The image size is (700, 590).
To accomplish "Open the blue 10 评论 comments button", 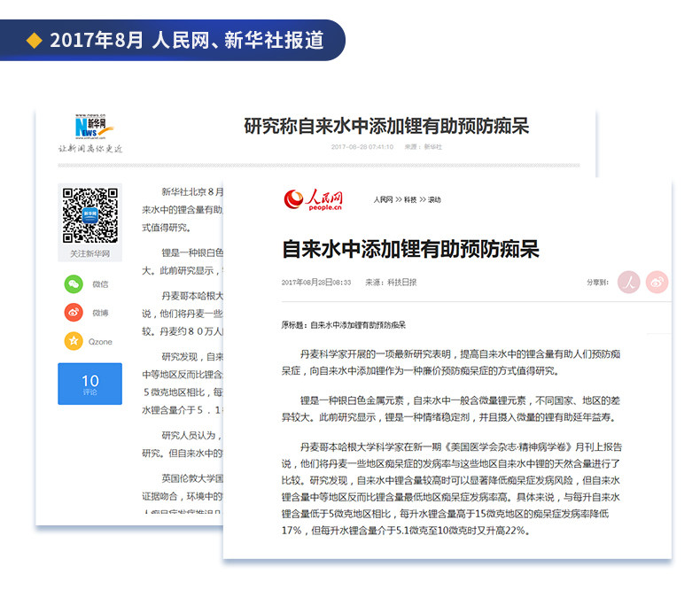I will tap(89, 384).
